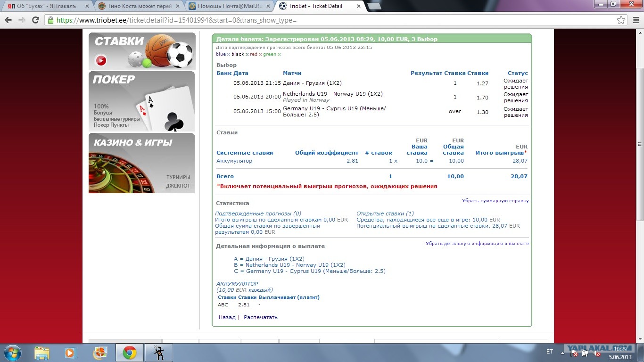Open a new browser tab
Viewport: 644px width, 362px height.
(x=374, y=7)
